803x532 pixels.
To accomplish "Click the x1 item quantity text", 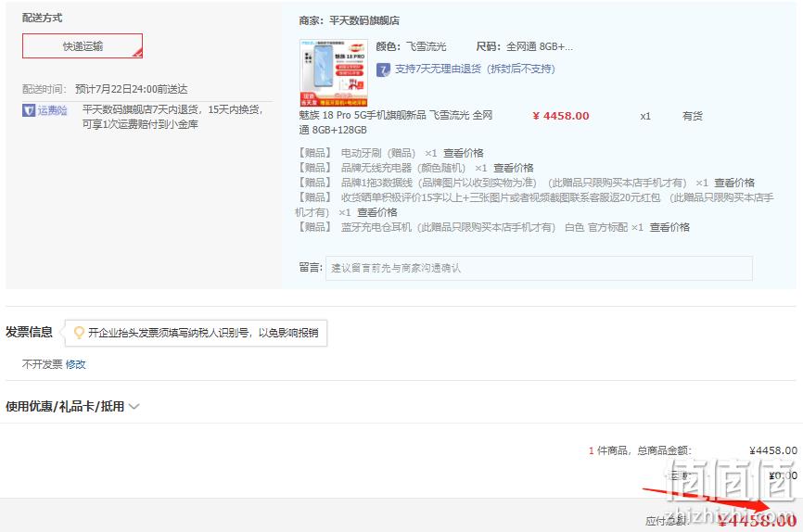I will pyautogui.click(x=645, y=116).
